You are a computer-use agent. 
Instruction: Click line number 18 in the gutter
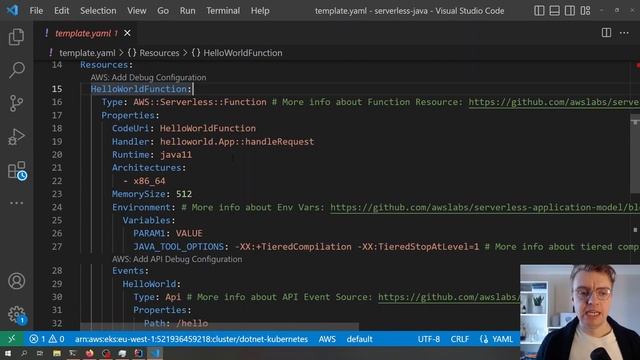tap(57, 128)
